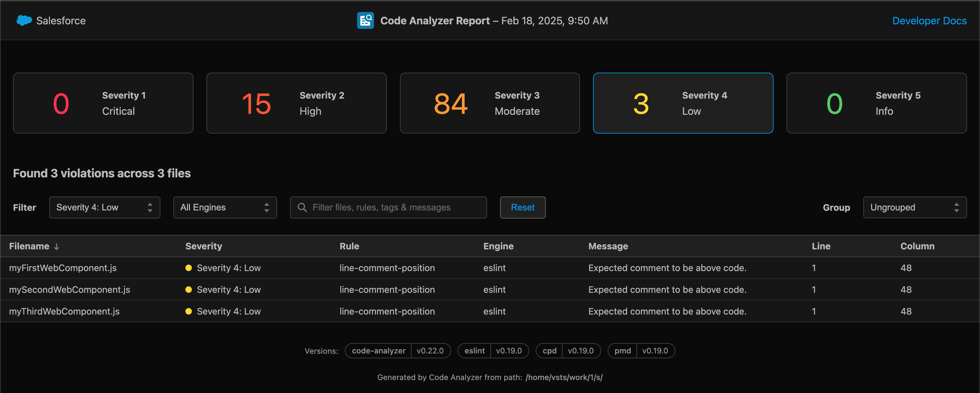Click the Code Analyzer Report icon
The width and height of the screenshot is (980, 393).
365,20
